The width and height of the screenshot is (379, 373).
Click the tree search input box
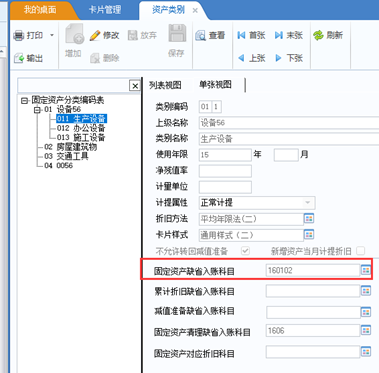tap(73, 86)
